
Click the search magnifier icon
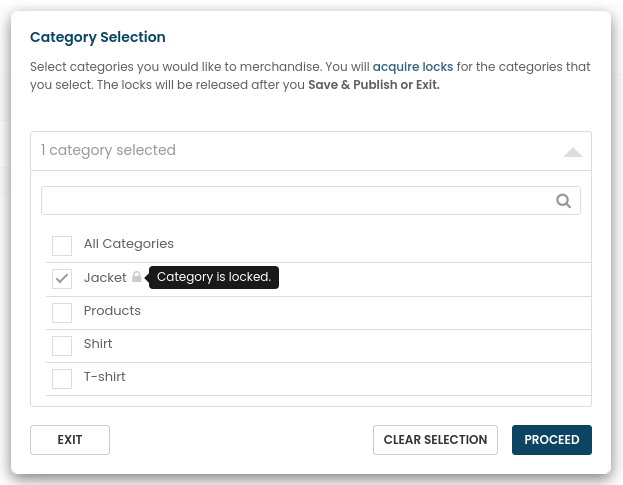[x=563, y=201]
